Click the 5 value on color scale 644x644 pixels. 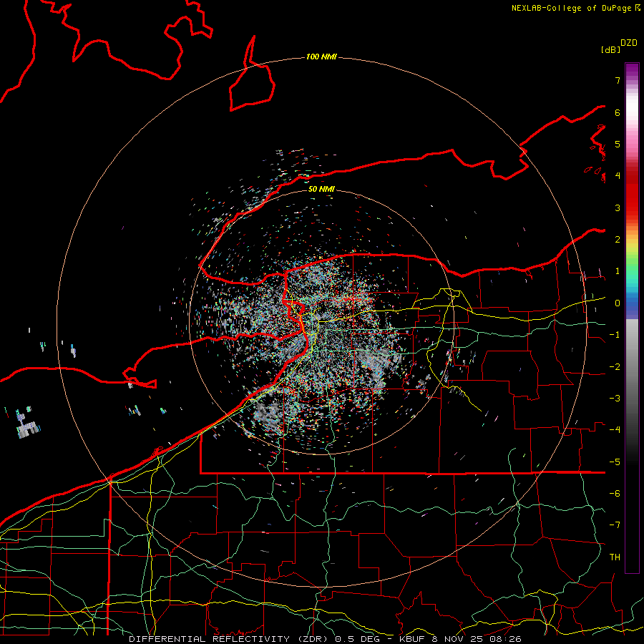[618, 144]
